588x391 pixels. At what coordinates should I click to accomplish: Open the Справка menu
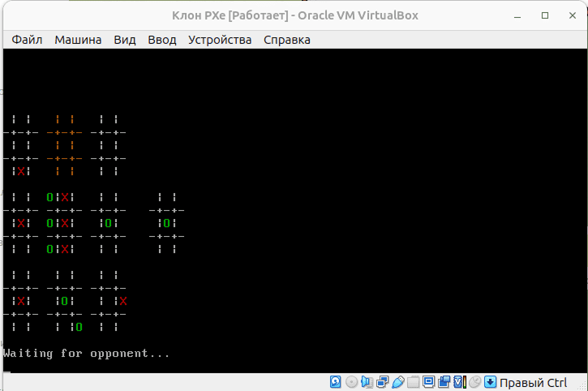[x=287, y=40]
